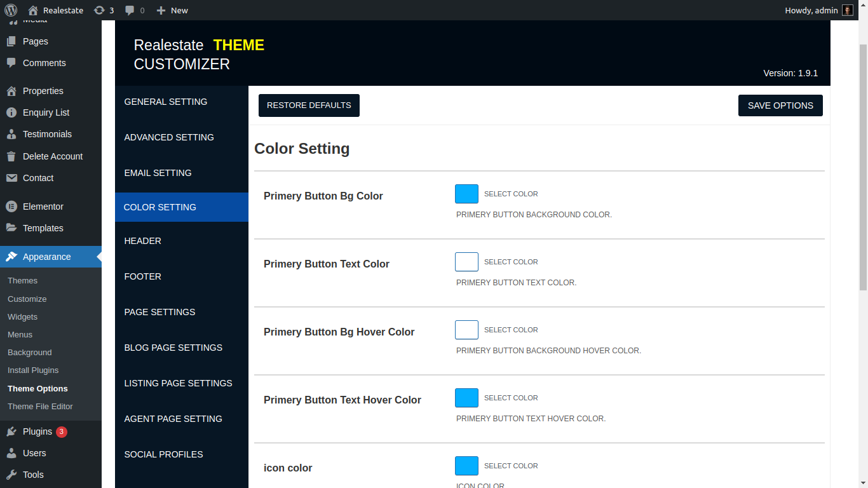Open the New content menu
The width and height of the screenshot is (868, 488).
tap(172, 10)
